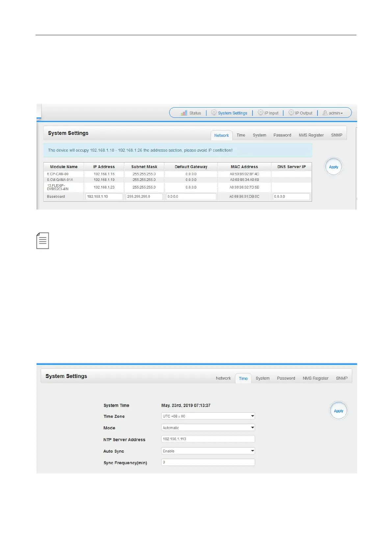
Task: Select the NMS Register tab in lower panel
Action: (316, 378)
